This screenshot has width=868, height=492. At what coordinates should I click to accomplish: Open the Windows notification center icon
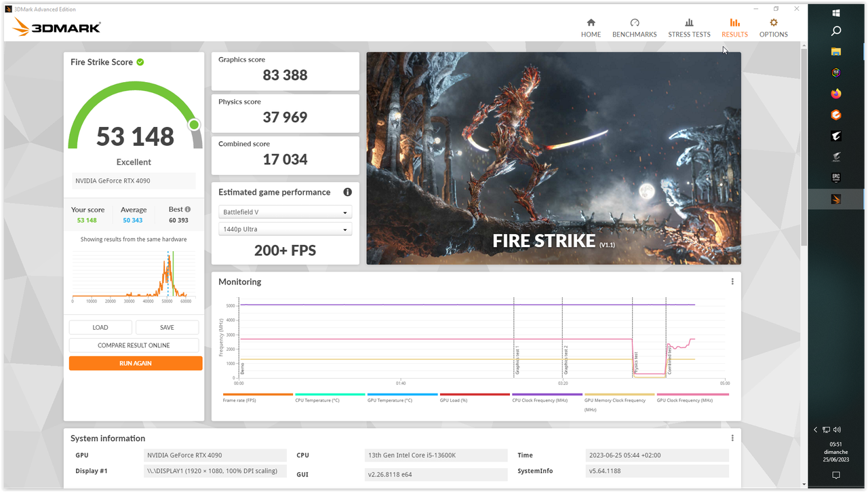tap(836, 475)
